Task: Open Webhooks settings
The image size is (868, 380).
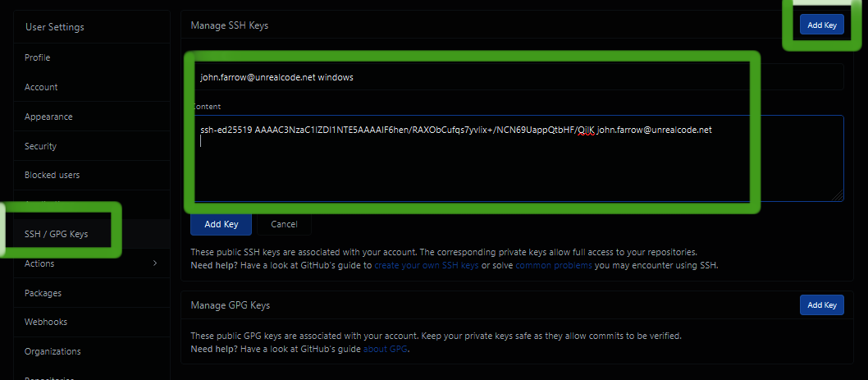Action: click(x=46, y=322)
